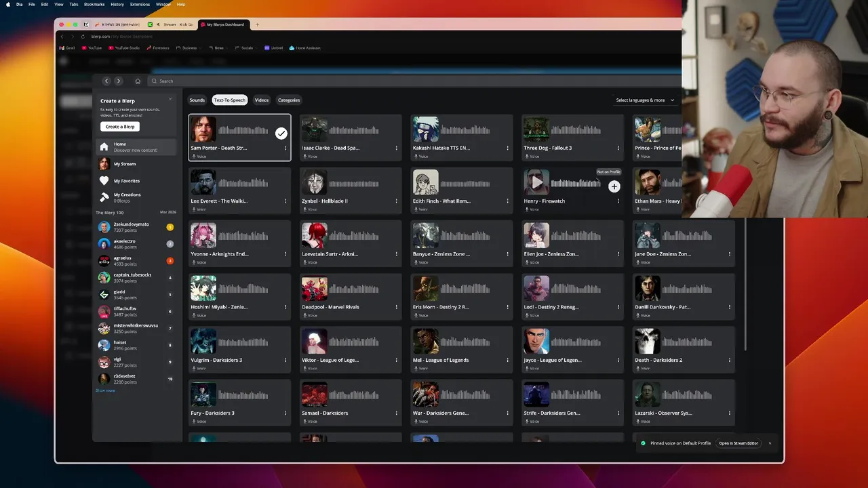
Task: Select the Text-To-Speech tab
Action: pyautogui.click(x=229, y=100)
